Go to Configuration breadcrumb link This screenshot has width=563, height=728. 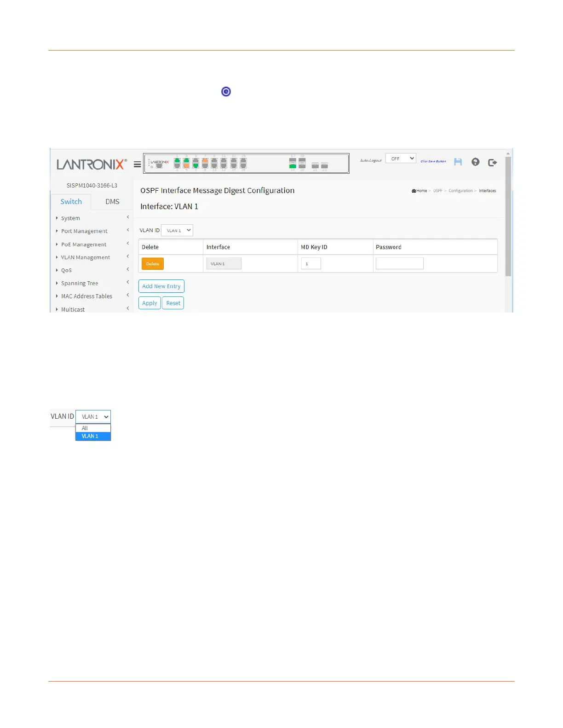pos(460,191)
